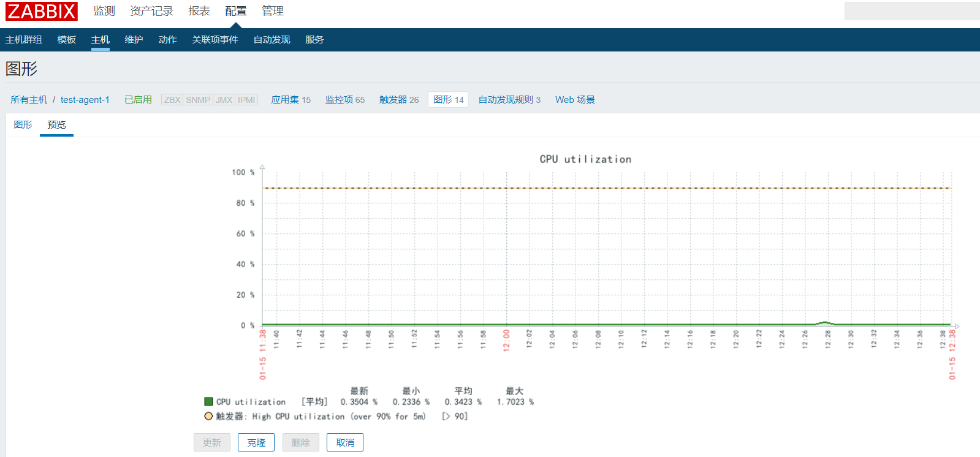The image size is (980, 457).
Task: Click the minimum value 0.2336 %
Action: pos(411,402)
